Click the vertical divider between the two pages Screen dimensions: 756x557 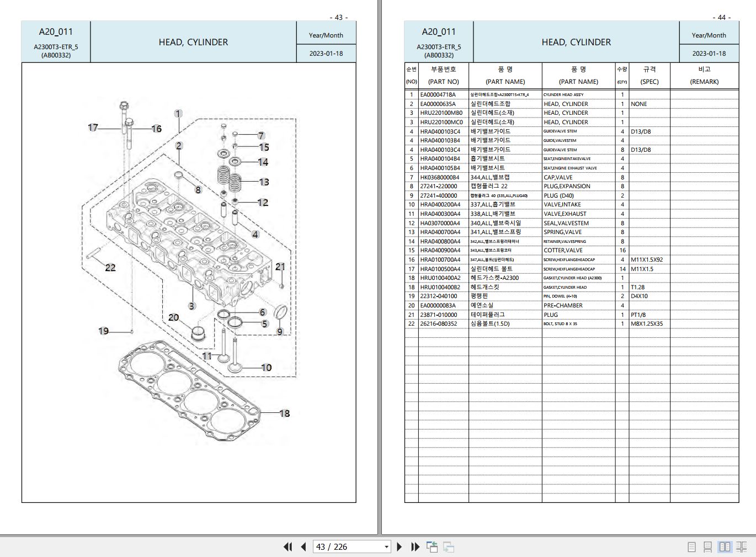[x=379, y=265]
